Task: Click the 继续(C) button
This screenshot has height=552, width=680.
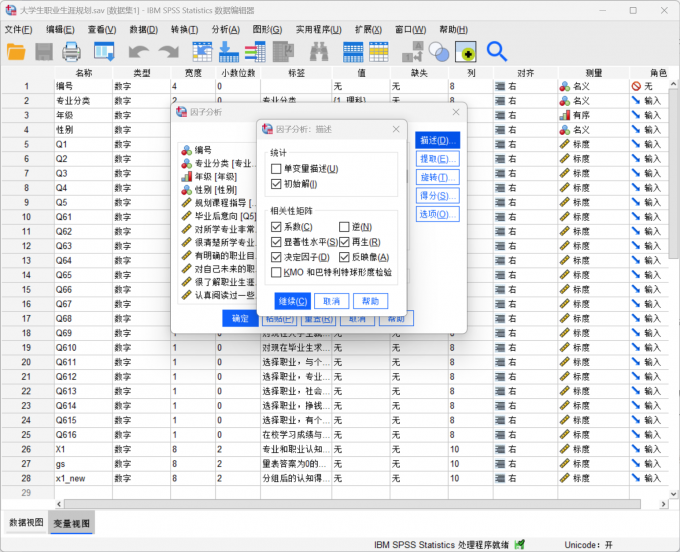Action: coord(293,301)
